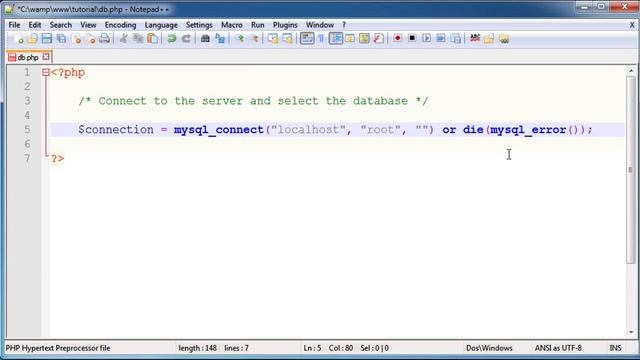640x360 pixels.
Task: Click the $connection variable on line 5
Action: (116, 130)
